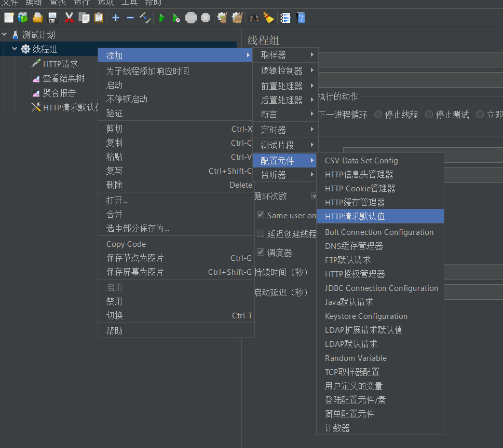503x448 pixels.
Task: Click the Clear All results icon
Action: (237, 18)
